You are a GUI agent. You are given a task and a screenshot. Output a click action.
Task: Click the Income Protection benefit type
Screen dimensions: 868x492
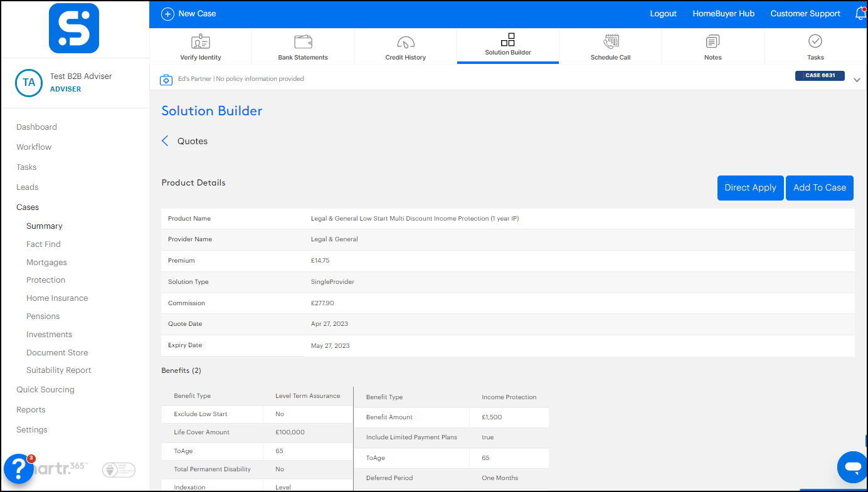pyautogui.click(x=509, y=397)
